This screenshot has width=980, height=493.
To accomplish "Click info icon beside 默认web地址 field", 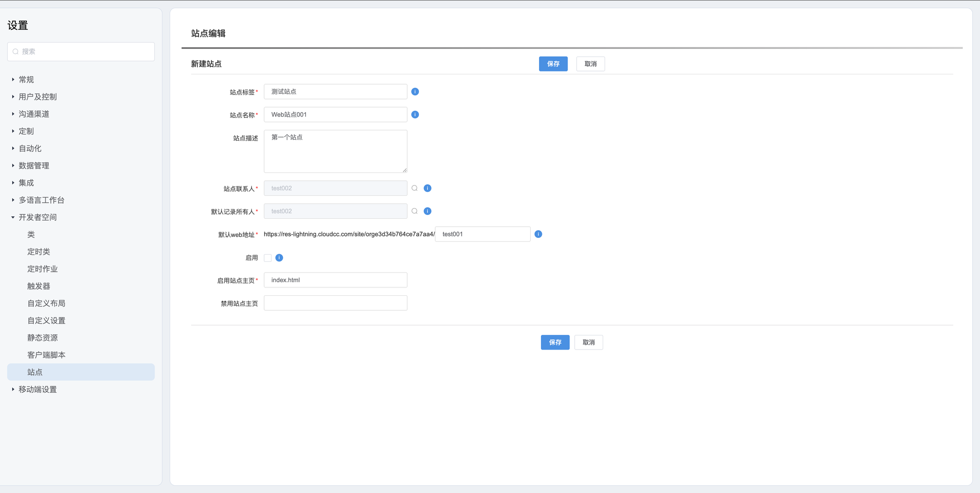I will pos(538,234).
